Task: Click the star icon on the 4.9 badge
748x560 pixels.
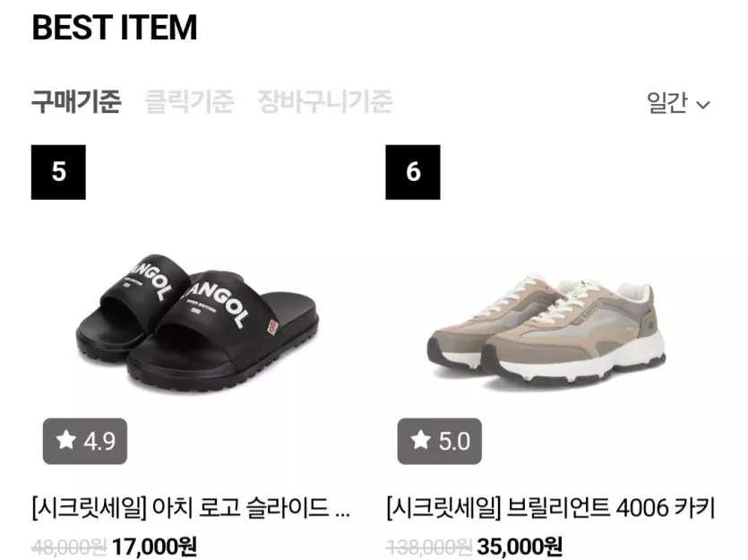Action: point(65,439)
